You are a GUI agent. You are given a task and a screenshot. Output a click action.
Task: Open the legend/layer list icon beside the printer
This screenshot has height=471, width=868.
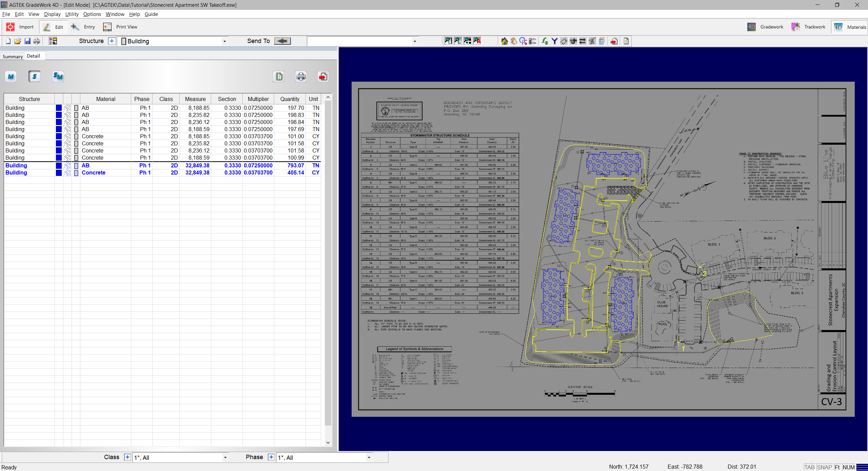point(53,41)
